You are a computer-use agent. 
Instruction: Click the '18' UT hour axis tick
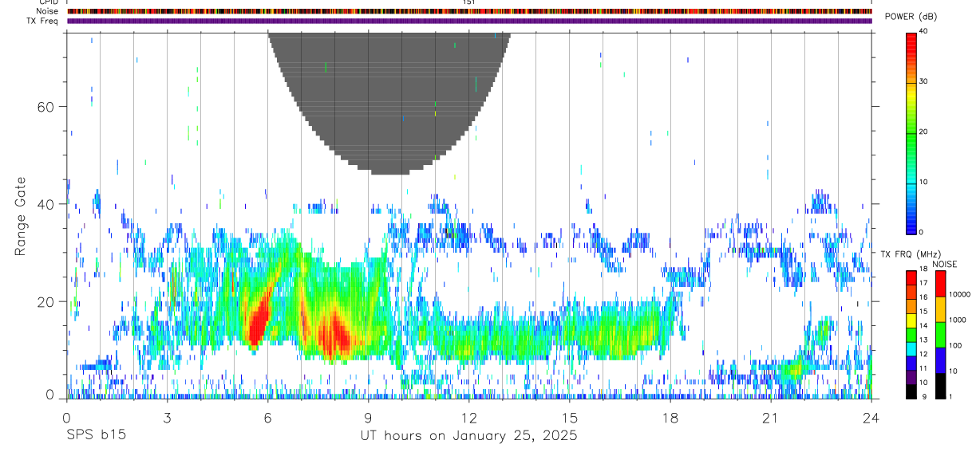tap(670, 418)
